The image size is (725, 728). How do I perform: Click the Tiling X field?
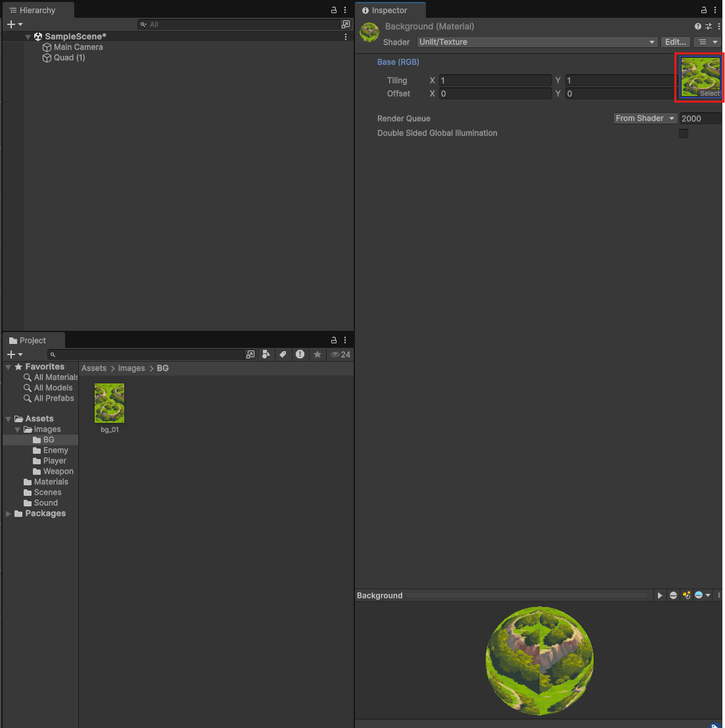click(x=495, y=80)
